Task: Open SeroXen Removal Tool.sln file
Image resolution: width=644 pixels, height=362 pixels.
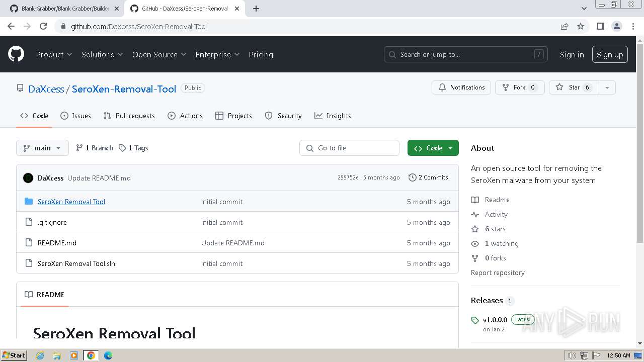Action: (x=76, y=263)
